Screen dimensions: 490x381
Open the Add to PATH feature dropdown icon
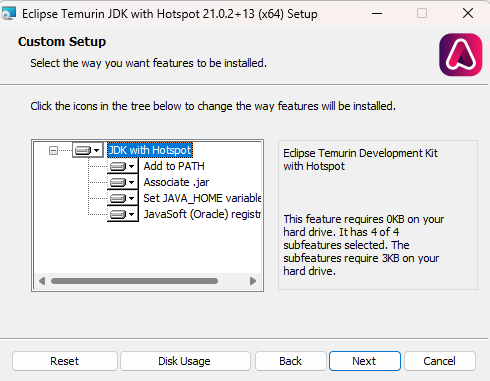[x=123, y=166]
